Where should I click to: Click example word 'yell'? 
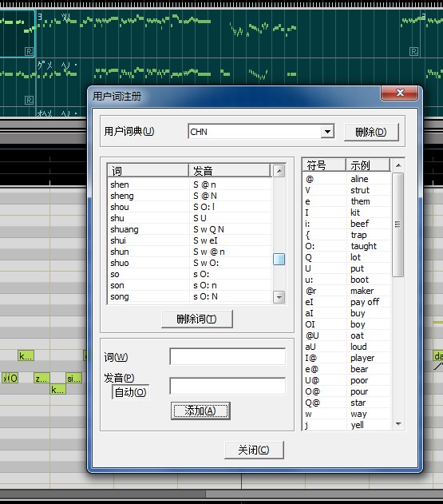coord(358,425)
